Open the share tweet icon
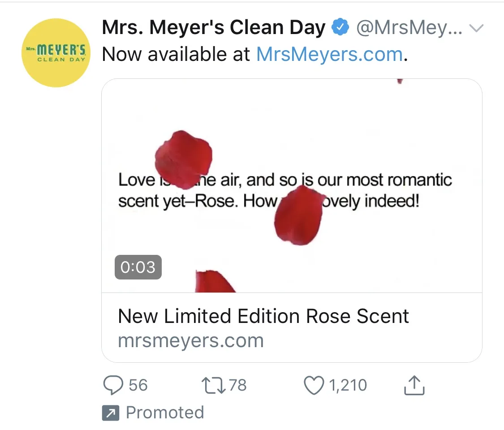Screen dimensions: 504x430 point(414,385)
